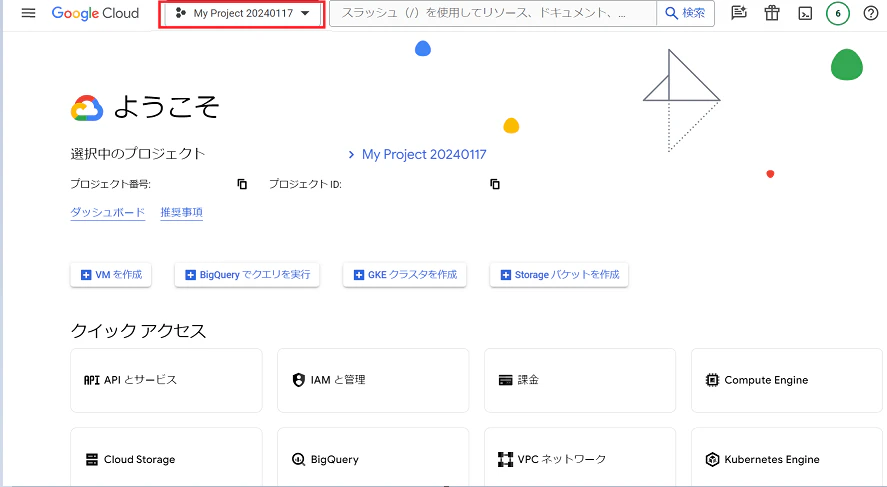Click the Cloud Storage icon
This screenshot has width=887, height=487.
click(x=92, y=459)
